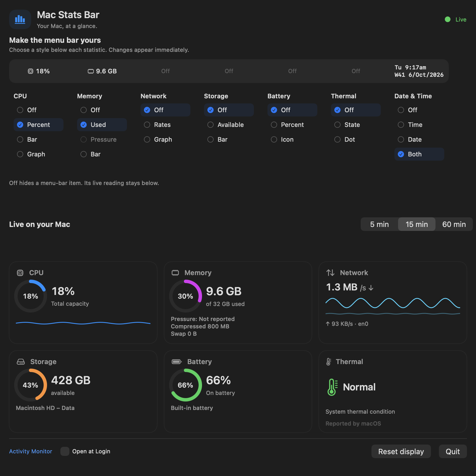Turn CPU menu bar item Off
476x476 pixels.
pyautogui.click(x=39, y=110)
